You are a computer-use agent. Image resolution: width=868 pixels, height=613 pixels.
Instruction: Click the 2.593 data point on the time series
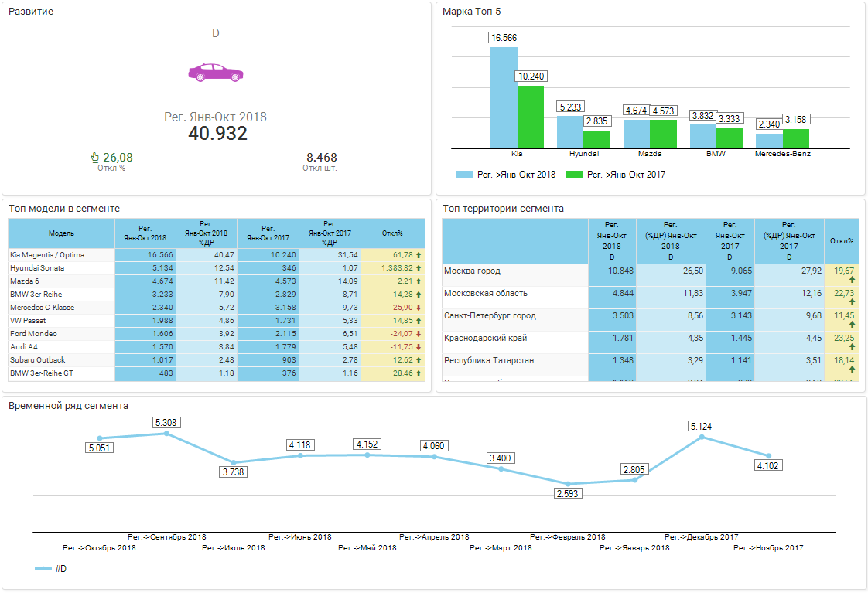pos(568,484)
